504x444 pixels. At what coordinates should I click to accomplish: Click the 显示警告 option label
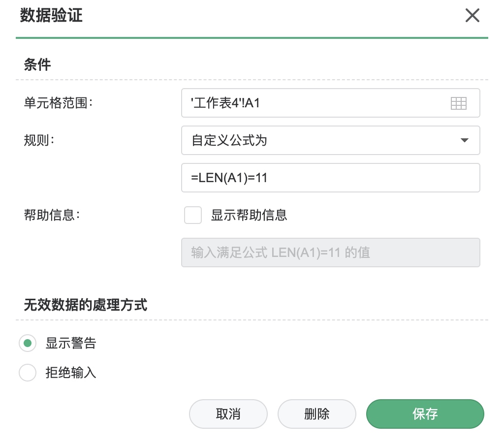coord(71,343)
